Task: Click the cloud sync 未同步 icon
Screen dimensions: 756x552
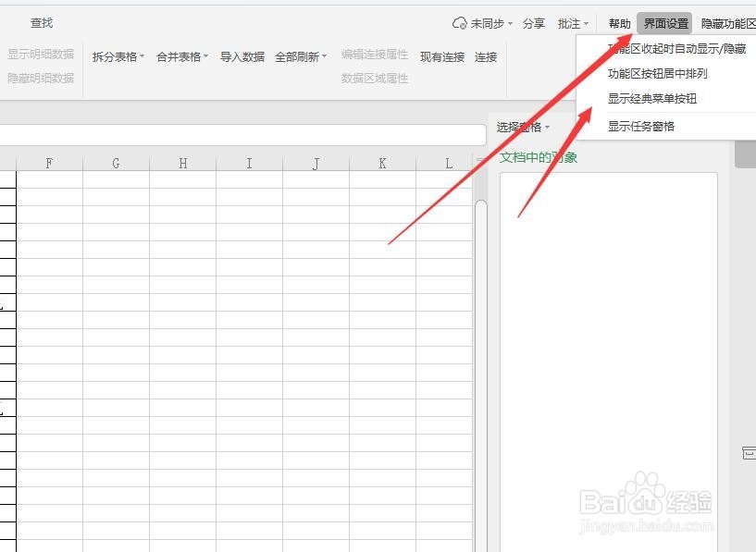Action: tap(459, 22)
